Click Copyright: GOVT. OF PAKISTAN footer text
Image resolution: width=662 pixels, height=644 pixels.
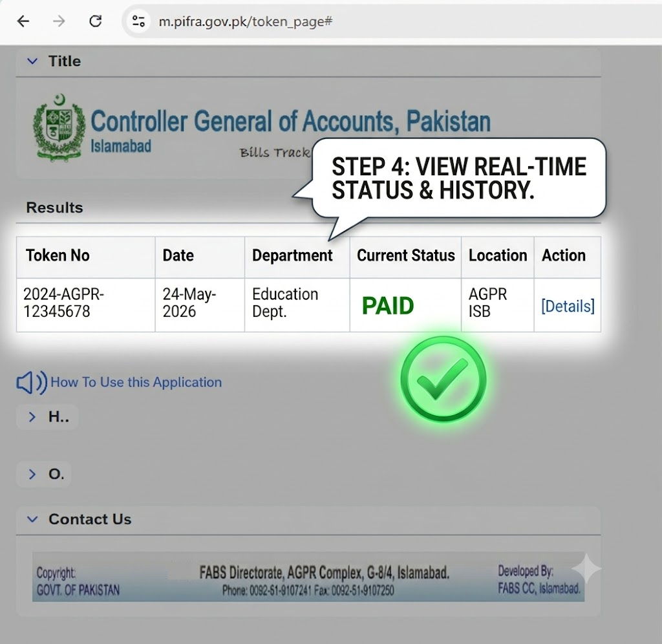point(78,581)
